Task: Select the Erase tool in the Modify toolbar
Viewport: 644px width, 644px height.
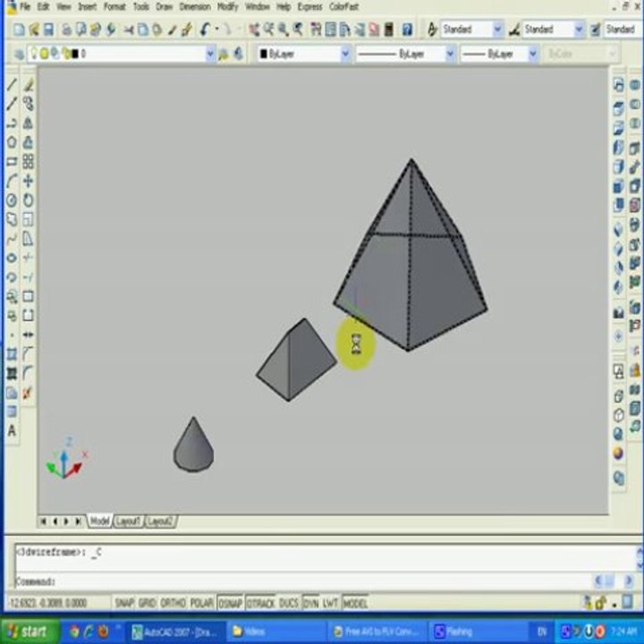Action: pyautogui.click(x=29, y=85)
